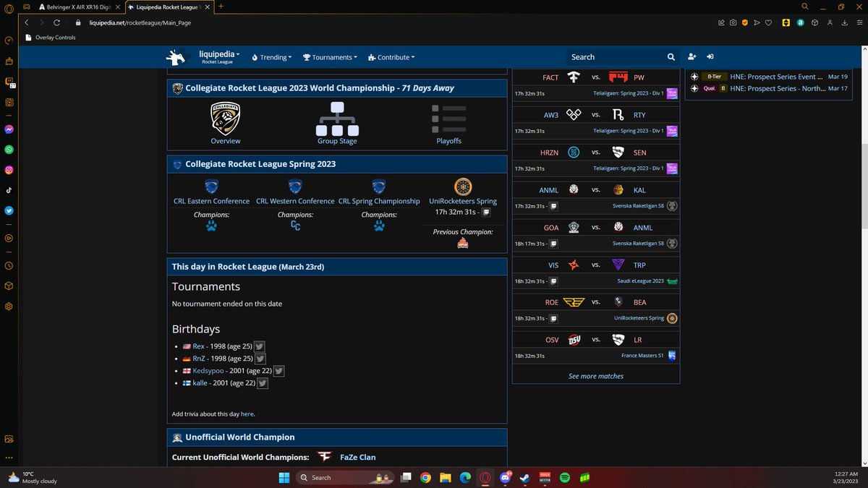The height and width of the screenshot is (488, 868).
Task: Open Discord from the Windows taskbar
Action: click(506, 477)
